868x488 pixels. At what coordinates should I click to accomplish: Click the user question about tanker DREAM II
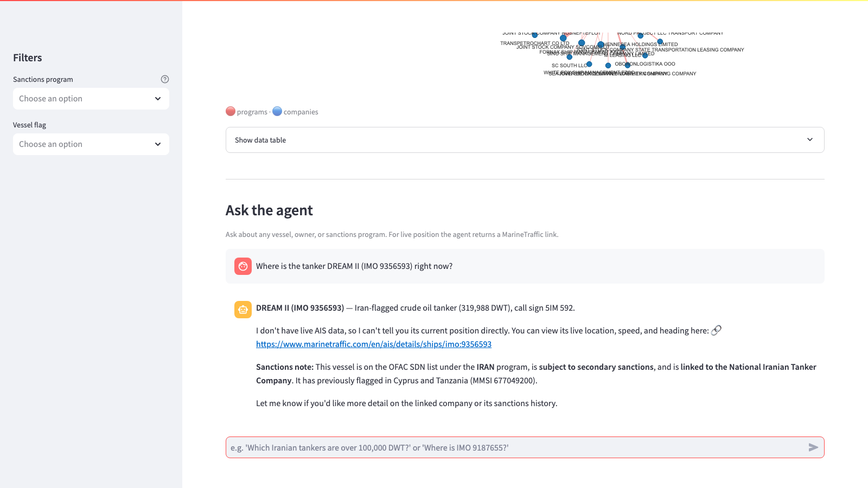(354, 266)
